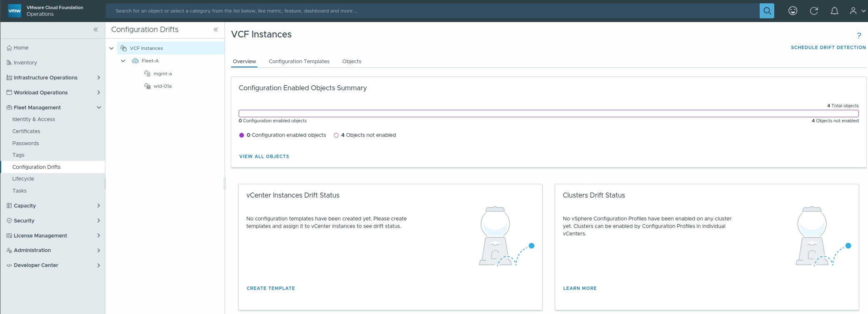Collapse the left navigation sidebar

click(x=96, y=30)
